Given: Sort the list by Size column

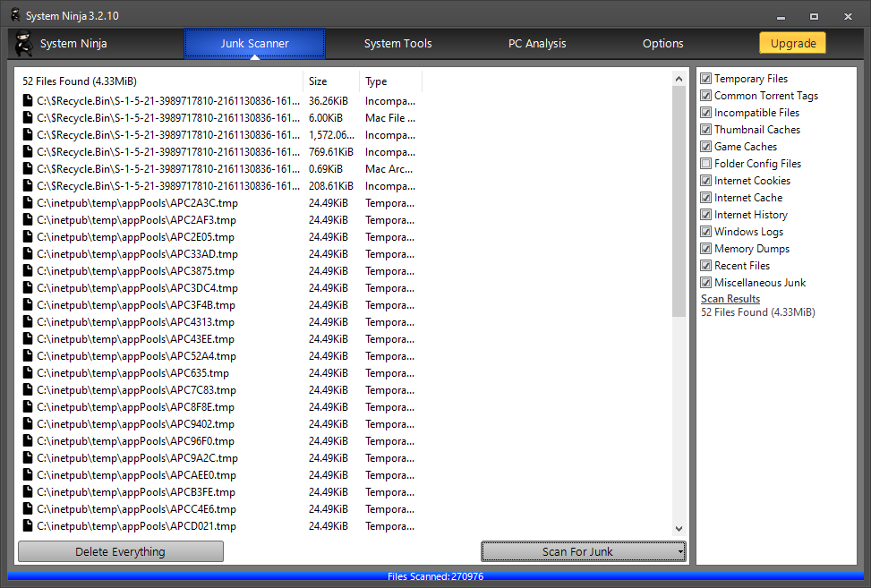Looking at the screenshot, I should pos(331,81).
